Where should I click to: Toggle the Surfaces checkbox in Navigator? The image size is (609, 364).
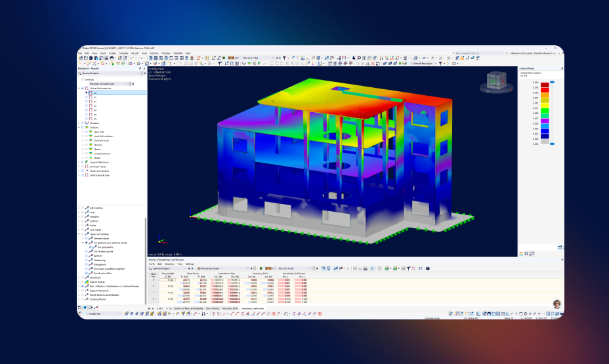82,127
